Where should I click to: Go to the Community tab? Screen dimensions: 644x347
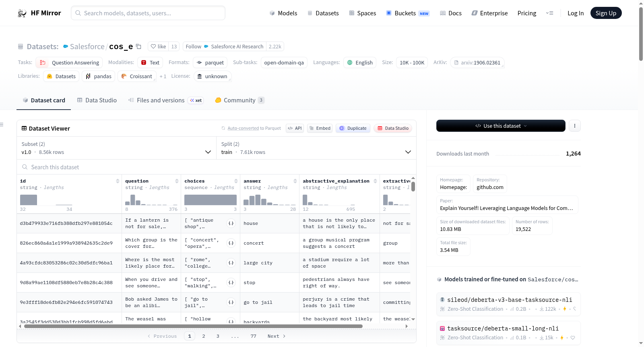239,100
